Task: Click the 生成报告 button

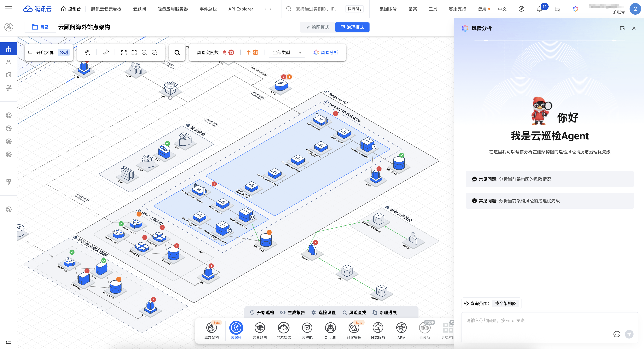Action: 293,312
